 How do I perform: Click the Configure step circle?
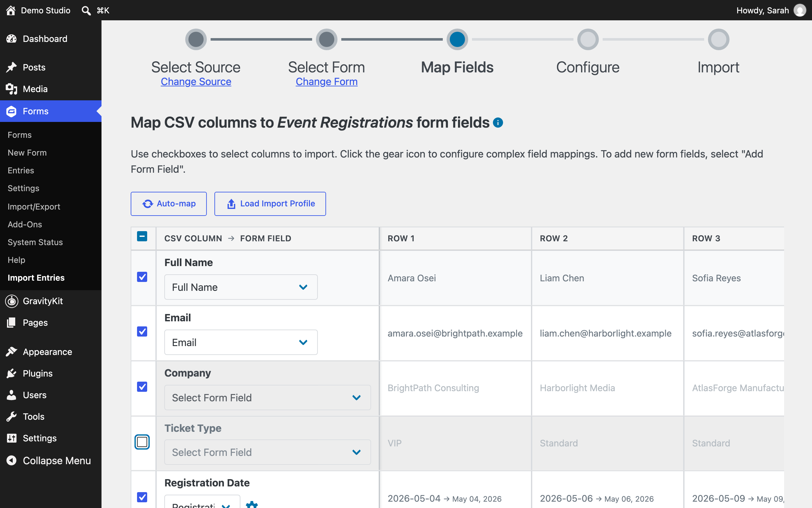(x=588, y=39)
